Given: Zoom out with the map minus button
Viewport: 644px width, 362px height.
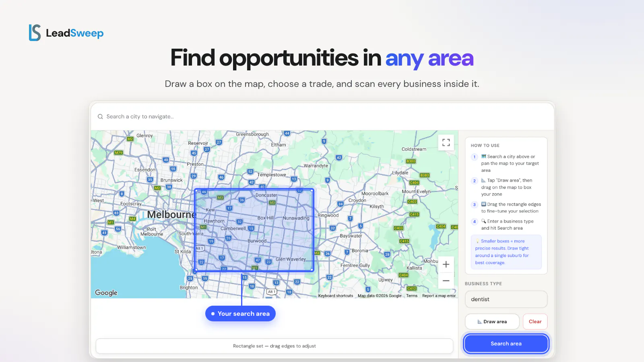Looking at the screenshot, I should point(446,281).
